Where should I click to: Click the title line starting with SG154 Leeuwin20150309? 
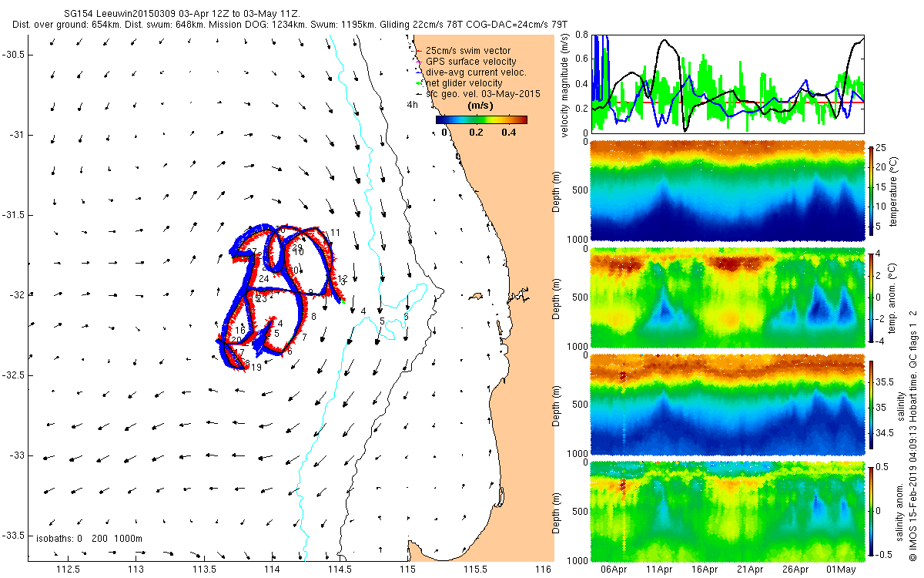[180, 15]
